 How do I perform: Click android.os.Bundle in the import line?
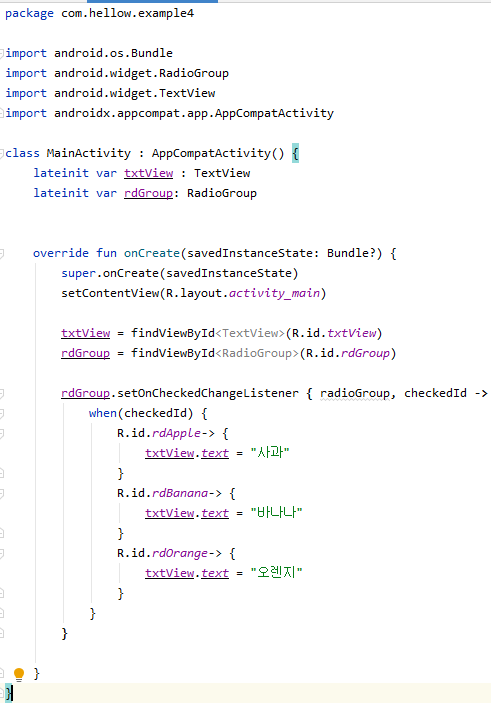113,54
